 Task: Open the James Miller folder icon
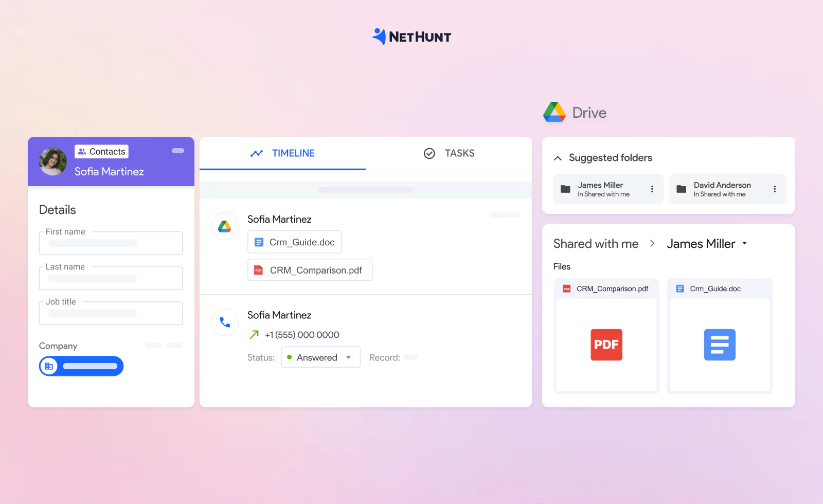click(565, 189)
